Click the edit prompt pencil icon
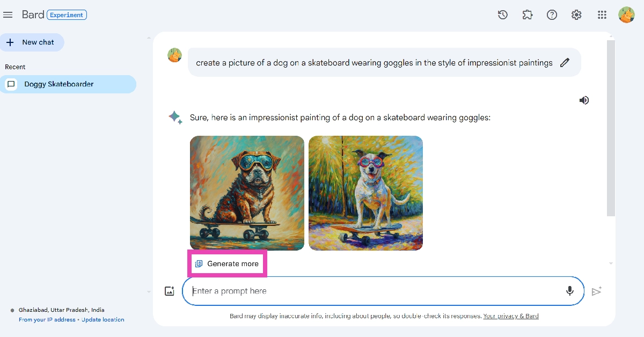 [565, 63]
